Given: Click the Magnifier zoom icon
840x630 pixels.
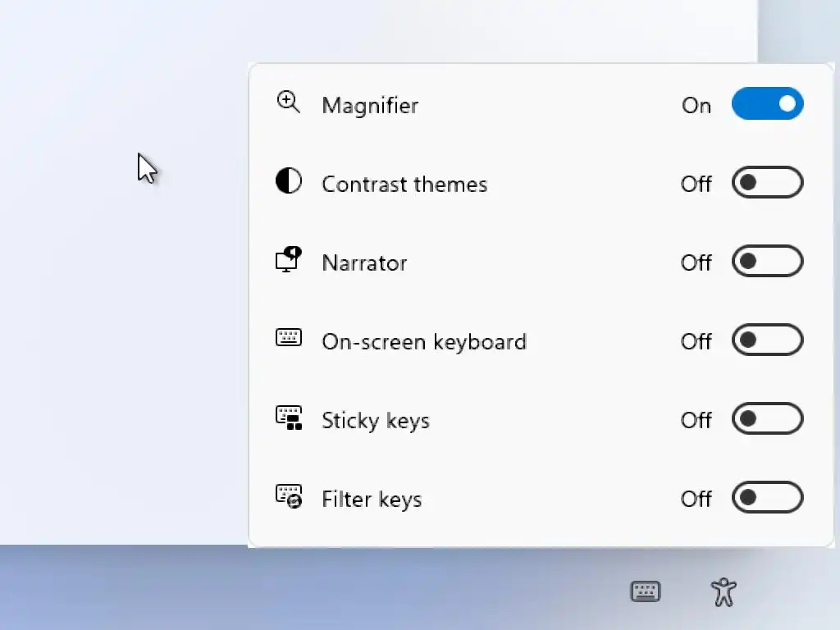Looking at the screenshot, I should click(288, 103).
